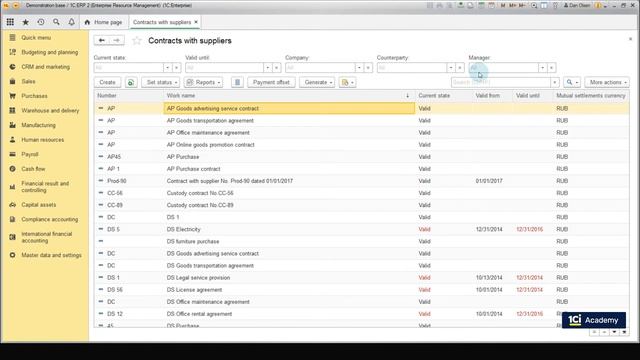Viewport: 640px width, 360px height.
Task: Expand the Company filter dropdown
Action: (x=359, y=68)
